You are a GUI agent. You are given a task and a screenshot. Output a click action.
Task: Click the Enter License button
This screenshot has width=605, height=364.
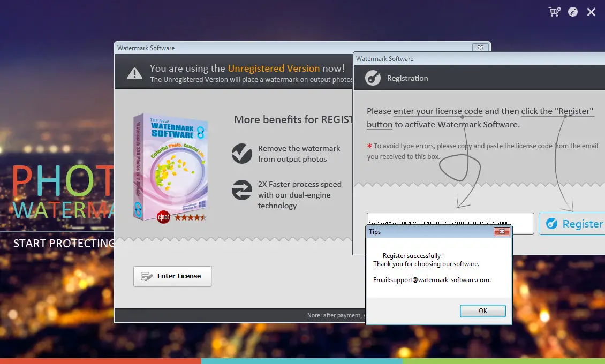click(x=172, y=276)
